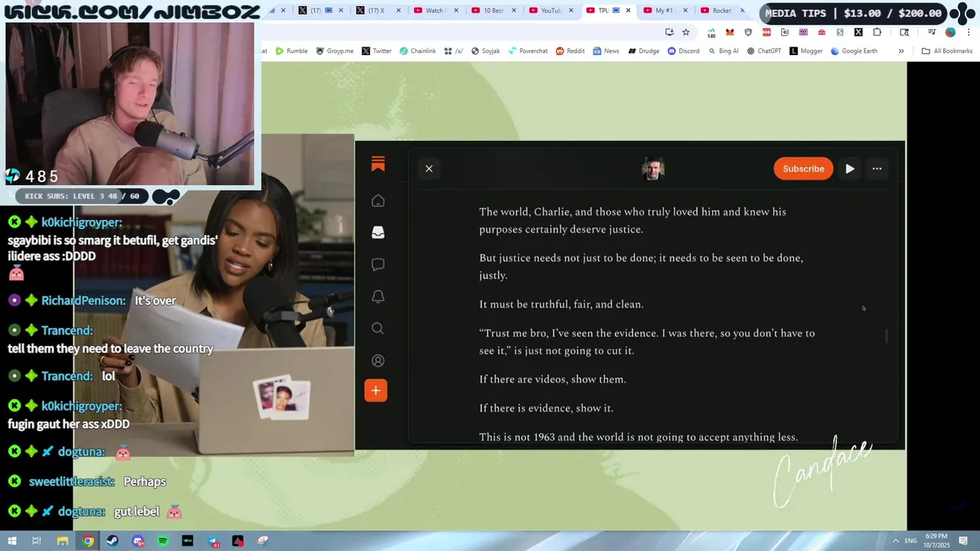Open Discord from the taskbar
980x551 pixels.
click(x=138, y=541)
